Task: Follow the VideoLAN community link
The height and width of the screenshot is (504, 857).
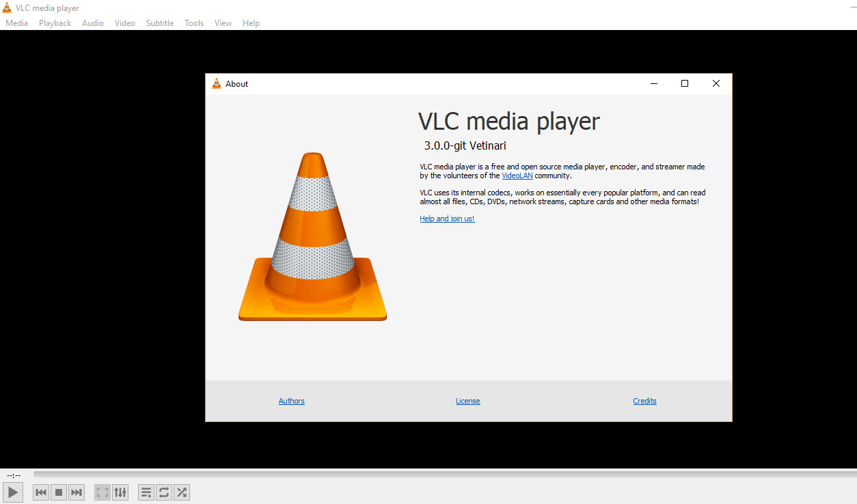Action: click(x=517, y=176)
